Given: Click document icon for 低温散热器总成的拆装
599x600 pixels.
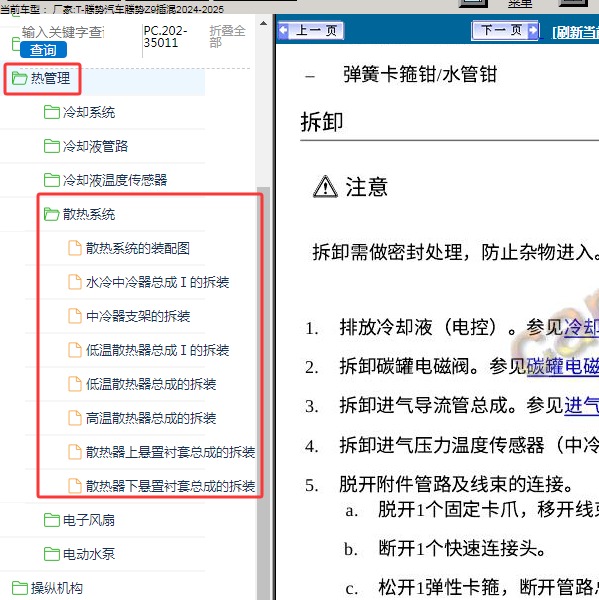Looking at the screenshot, I should [75, 384].
